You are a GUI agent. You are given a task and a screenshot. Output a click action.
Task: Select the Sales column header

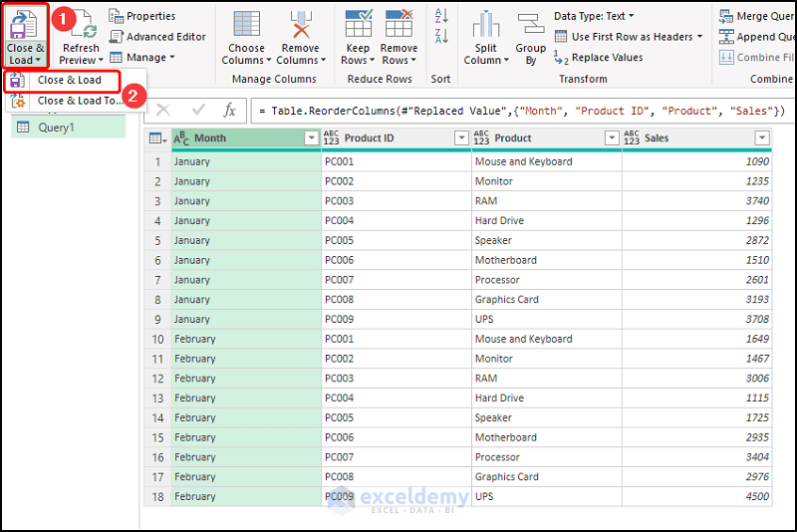(x=696, y=138)
